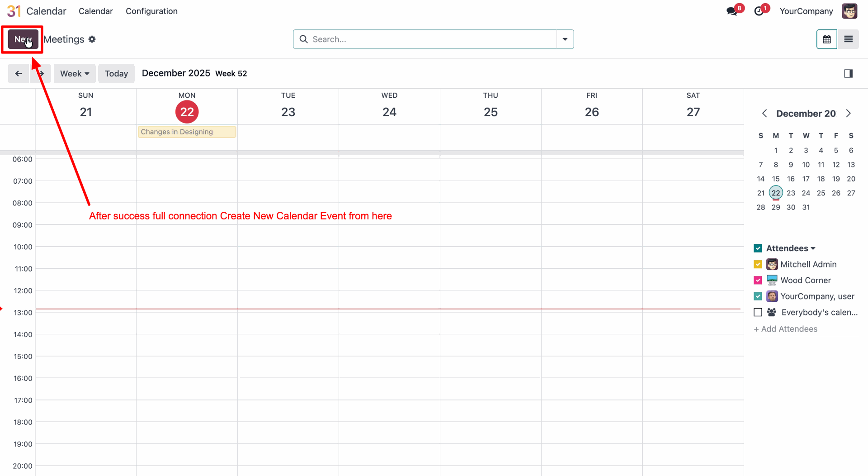Go to previous month in mini calendar

tap(764, 114)
